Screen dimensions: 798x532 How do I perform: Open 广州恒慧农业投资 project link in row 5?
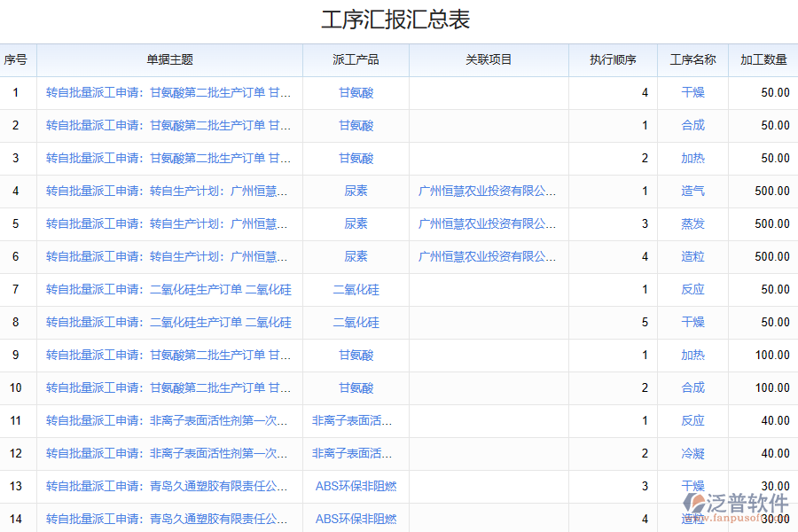(x=488, y=224)
